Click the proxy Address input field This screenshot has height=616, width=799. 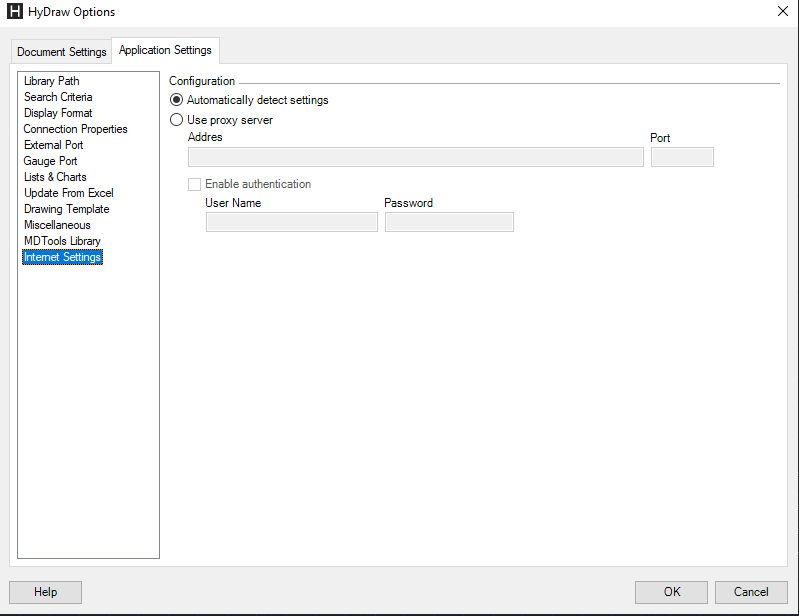tap(416, 157)
